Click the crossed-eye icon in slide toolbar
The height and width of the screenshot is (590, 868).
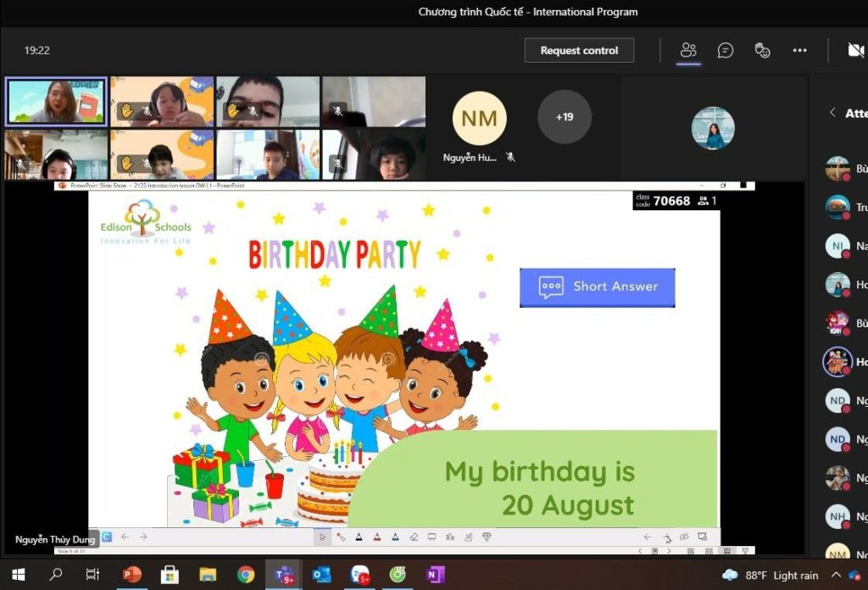pyautogui.click(x=684, y=537)
